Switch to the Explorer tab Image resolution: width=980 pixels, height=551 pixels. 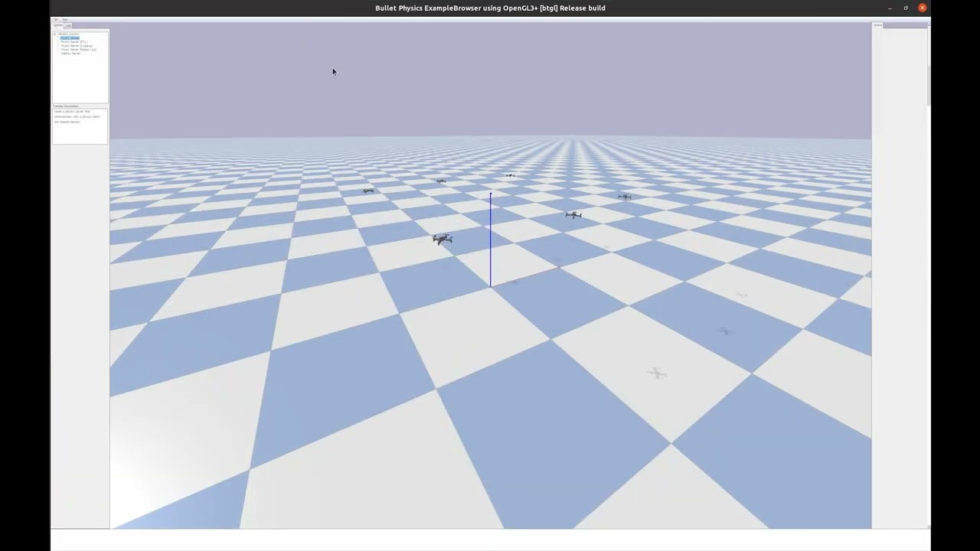click(x=57, y=25)
